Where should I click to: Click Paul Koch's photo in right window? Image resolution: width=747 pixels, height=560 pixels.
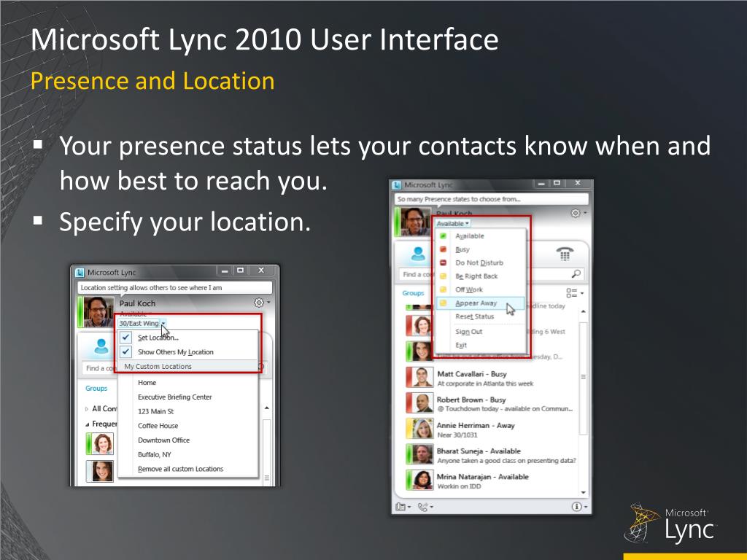tap(415, 222)
